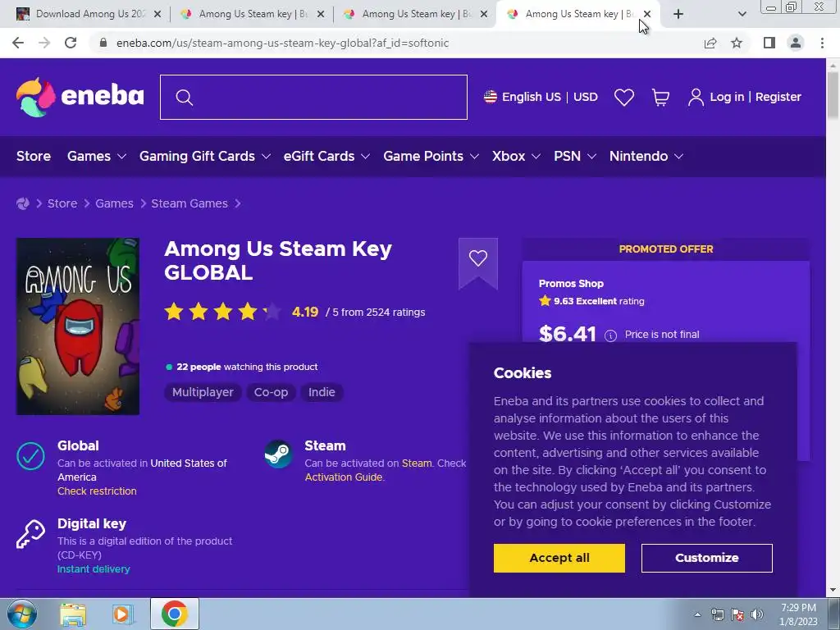Click the user profile icon beside Log in
The width and height of the screenshot is (840, 630).
coord(696,97)
